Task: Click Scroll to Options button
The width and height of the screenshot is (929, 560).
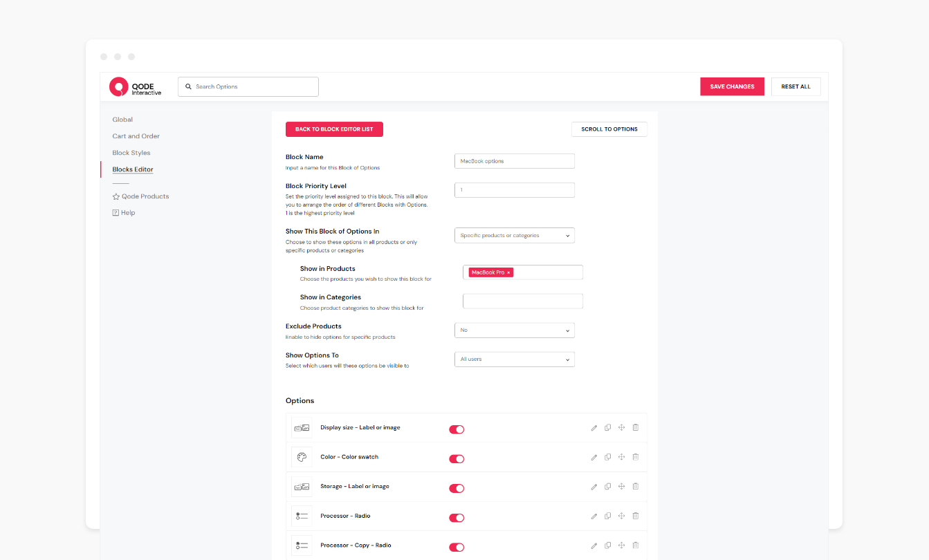Action: [609, 129]
